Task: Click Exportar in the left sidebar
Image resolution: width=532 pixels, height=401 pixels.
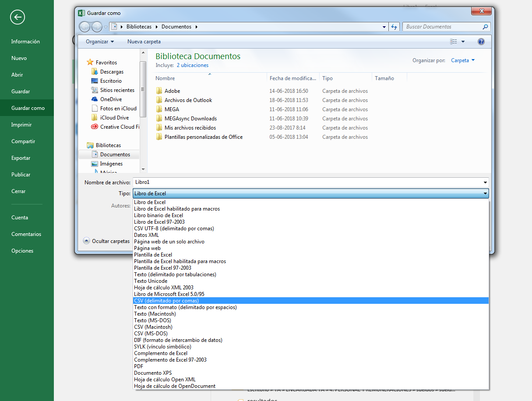Action: [x=21, y=158]
